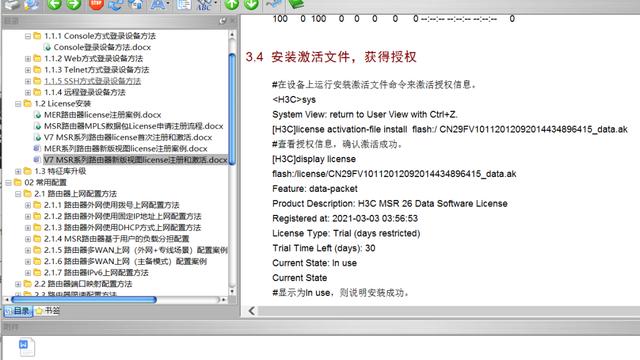Expand the 1.1.3 Telnet folder
The image size is (640, 360).
pos(28,70)
